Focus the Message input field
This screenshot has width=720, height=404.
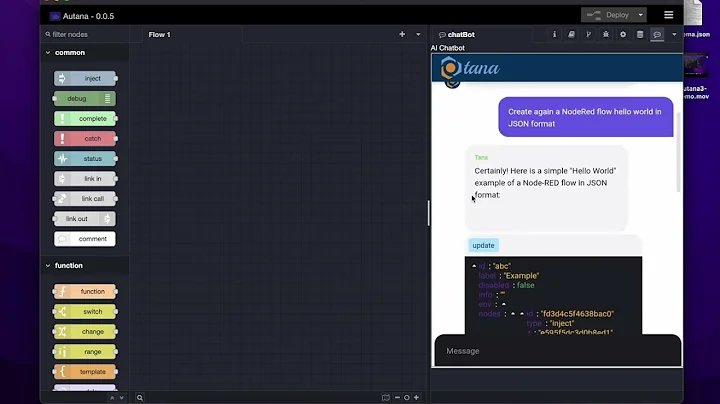coord(558,351)
